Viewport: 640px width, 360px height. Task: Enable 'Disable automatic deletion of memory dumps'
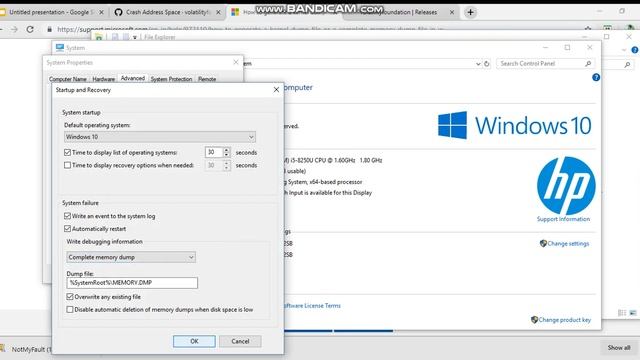[70, 310]
